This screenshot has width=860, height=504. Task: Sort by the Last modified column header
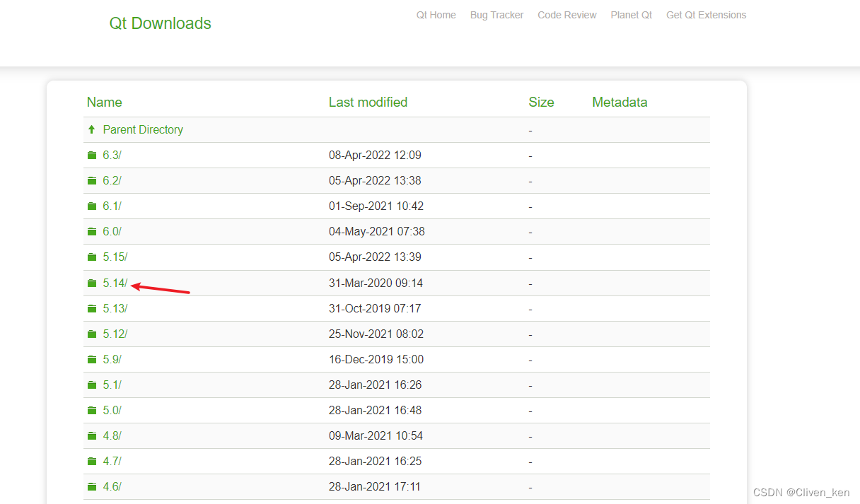pyautogui.click(x=368, y=102)
